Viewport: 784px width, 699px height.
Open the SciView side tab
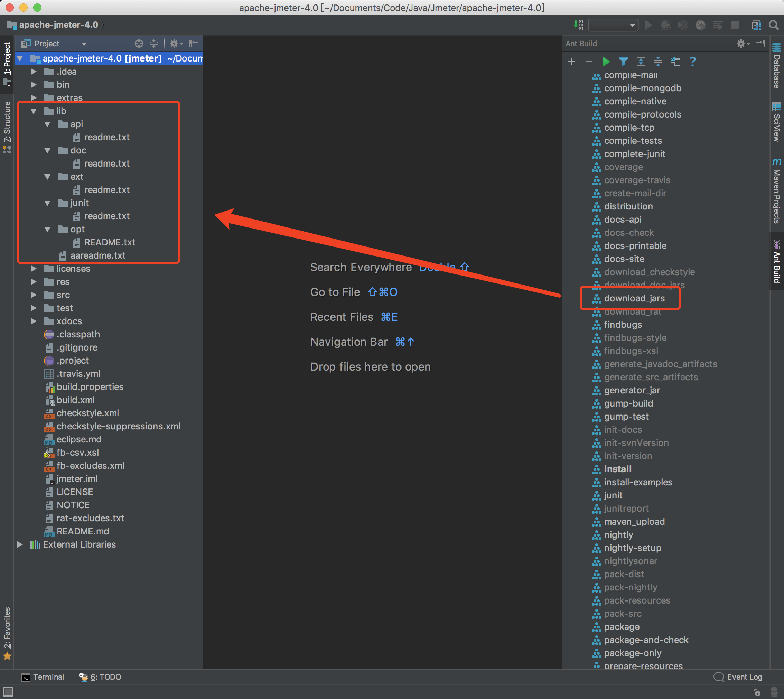[x=777, y=122]
